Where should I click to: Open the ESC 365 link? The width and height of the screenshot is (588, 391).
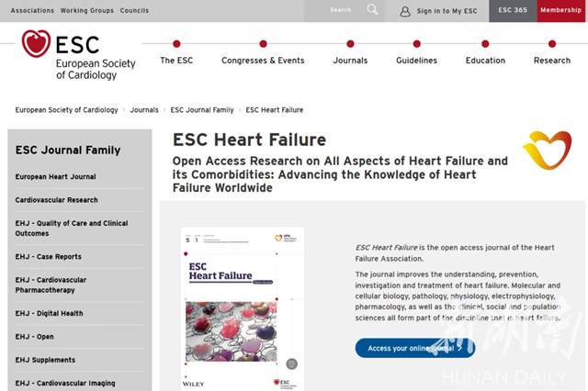[513, 10]
